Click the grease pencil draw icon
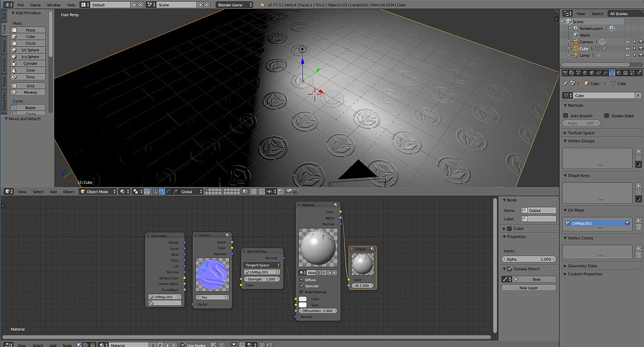The width and height of the screenshot is (644, 347). point(506,279)
